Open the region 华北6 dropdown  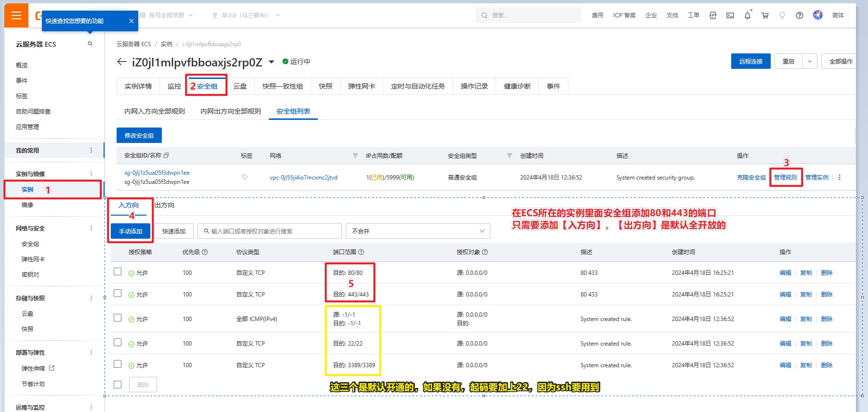tap(246, 15)
